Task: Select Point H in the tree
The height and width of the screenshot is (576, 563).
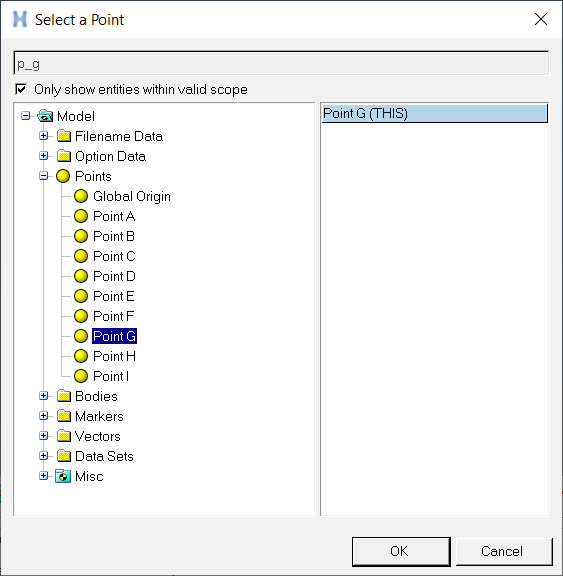Action: (x=114, y=356)
